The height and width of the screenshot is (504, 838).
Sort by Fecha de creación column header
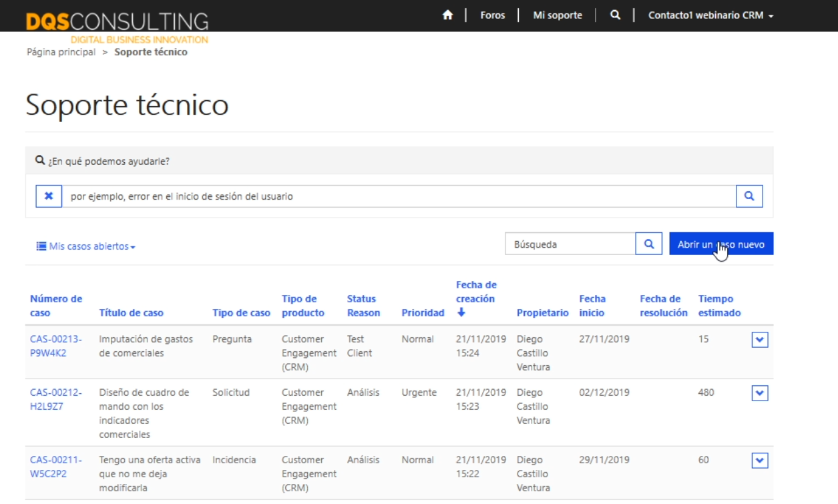click(475, 298)
